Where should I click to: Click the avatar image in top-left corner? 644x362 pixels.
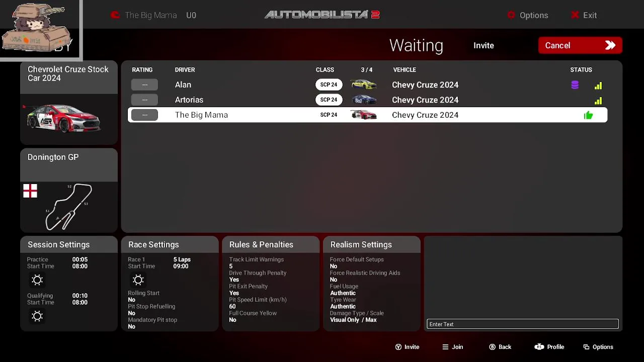click(39, 28)
